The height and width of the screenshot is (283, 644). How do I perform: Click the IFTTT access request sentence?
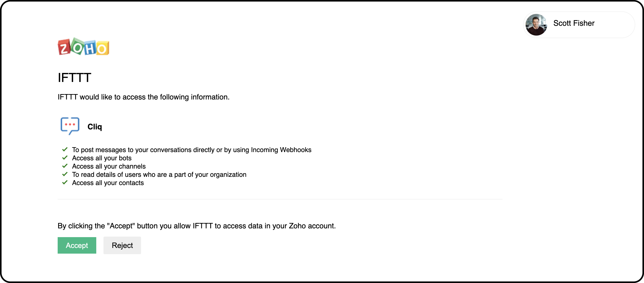click(143, 97)
